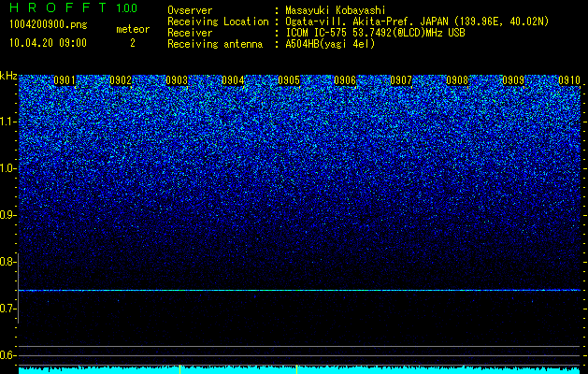Screen dimensions: 588x374
Task: Click the 0904 time marker
Action: point(233,80)
